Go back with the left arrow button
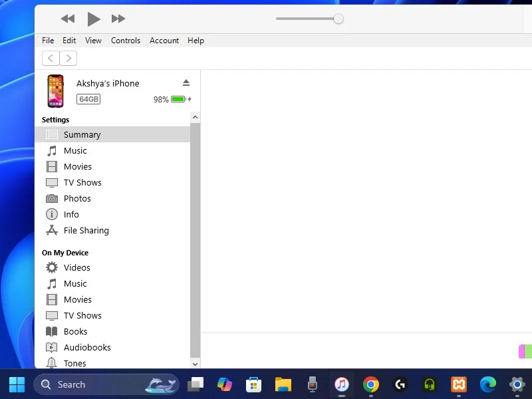This screenshot has width=532, height=399. (51, 58)
